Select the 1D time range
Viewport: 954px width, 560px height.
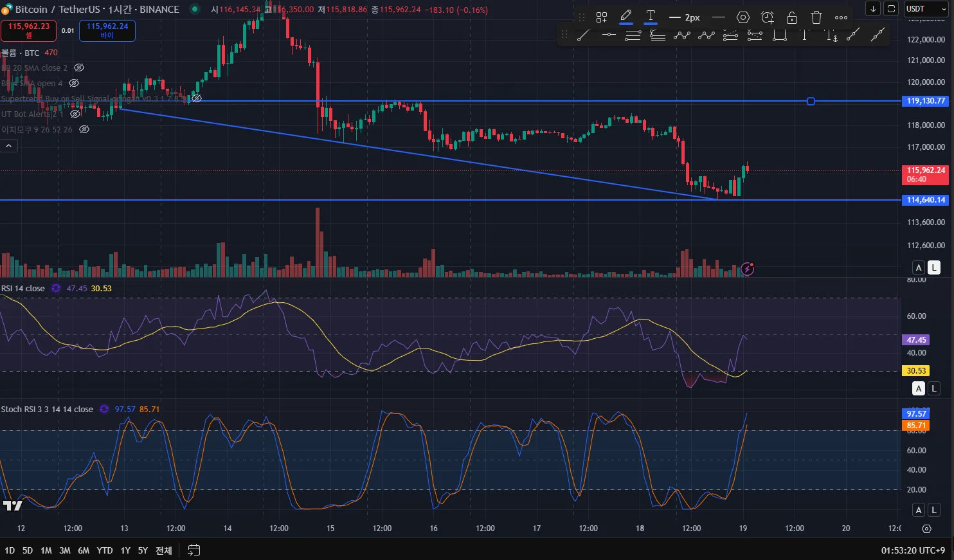(10, 550)
